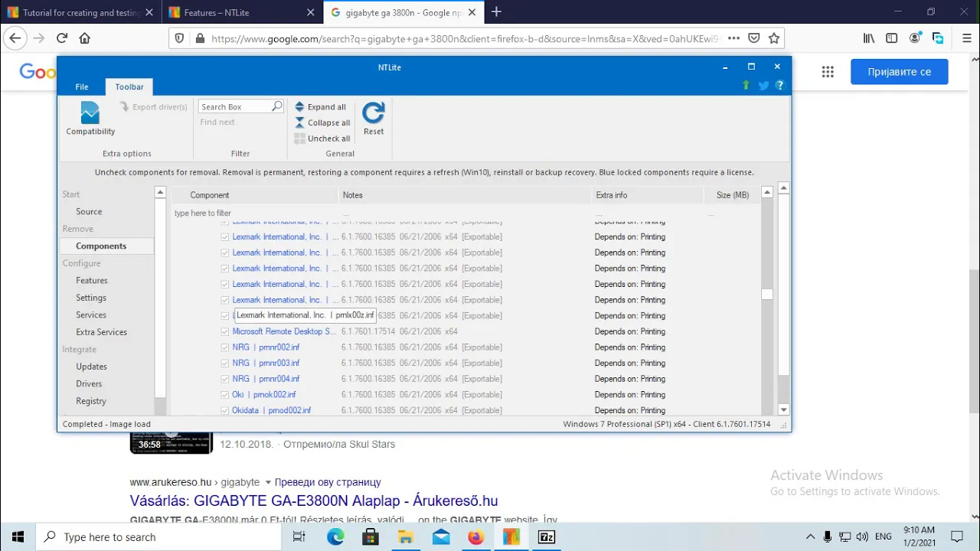Toggle the Firefox sidebars icon
The image size is (980, 551).
pyautogui.click(x=892, y=38)
